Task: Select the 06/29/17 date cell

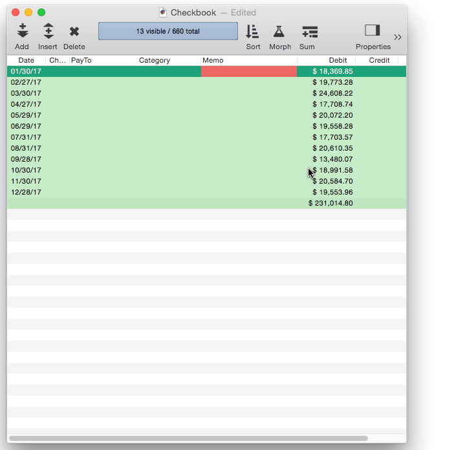Action: click(x=26, y=126)
